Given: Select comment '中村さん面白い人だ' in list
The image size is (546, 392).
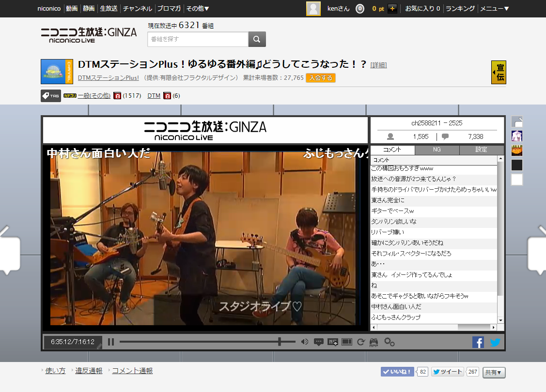Looking at the screenshot, I should 434,307.
